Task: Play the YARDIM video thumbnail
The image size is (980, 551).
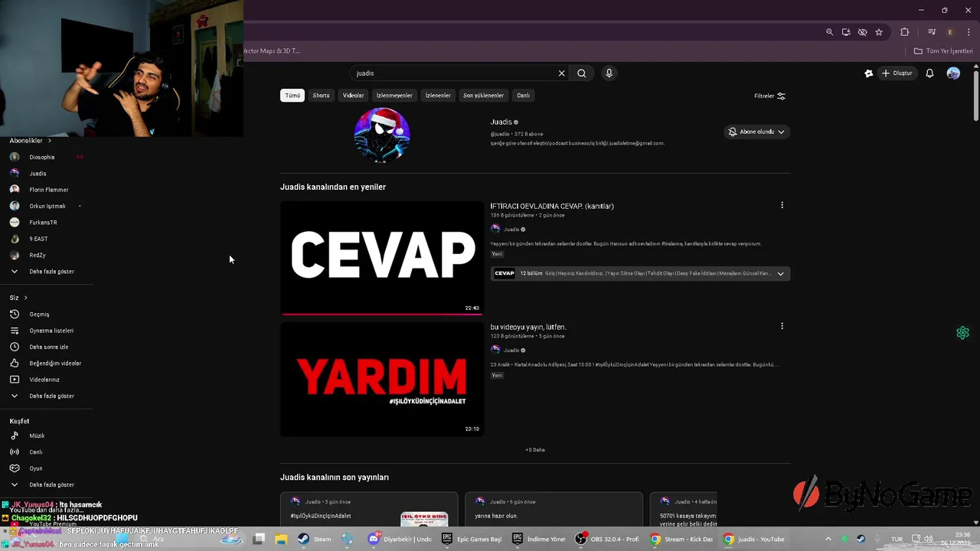Action: pos(382,379)
